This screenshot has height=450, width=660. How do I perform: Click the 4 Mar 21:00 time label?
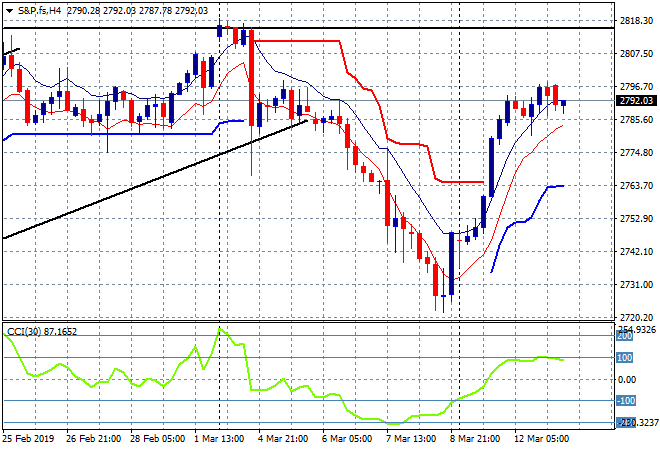coord(283,439)
